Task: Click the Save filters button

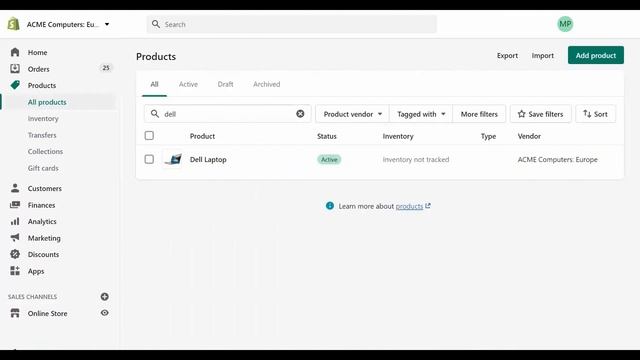Action: [x=540, y=114]
